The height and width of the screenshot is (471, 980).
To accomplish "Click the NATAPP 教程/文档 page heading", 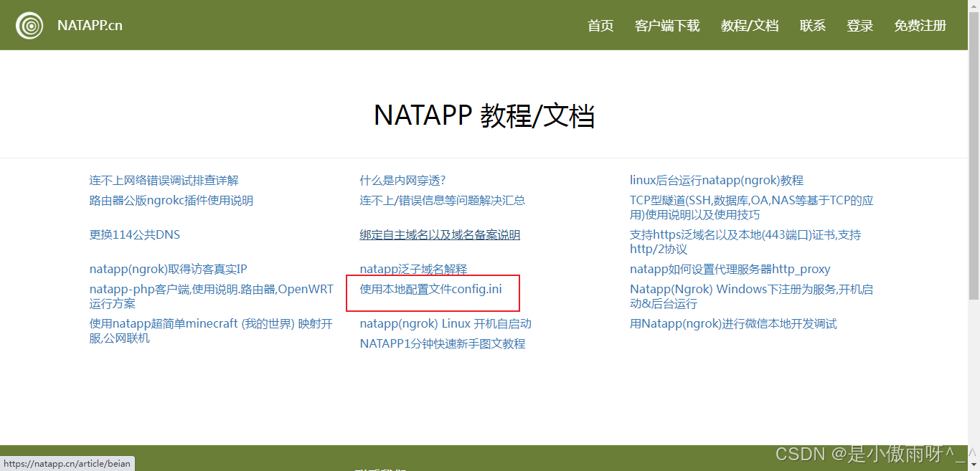I will (484, 115).
